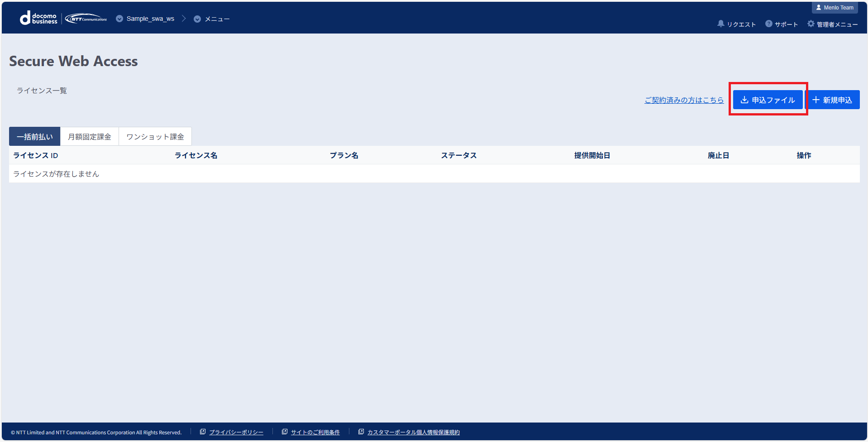Click the ステータス column header
Viewport: 868px width, 442px height.
(x=459, y=155)
